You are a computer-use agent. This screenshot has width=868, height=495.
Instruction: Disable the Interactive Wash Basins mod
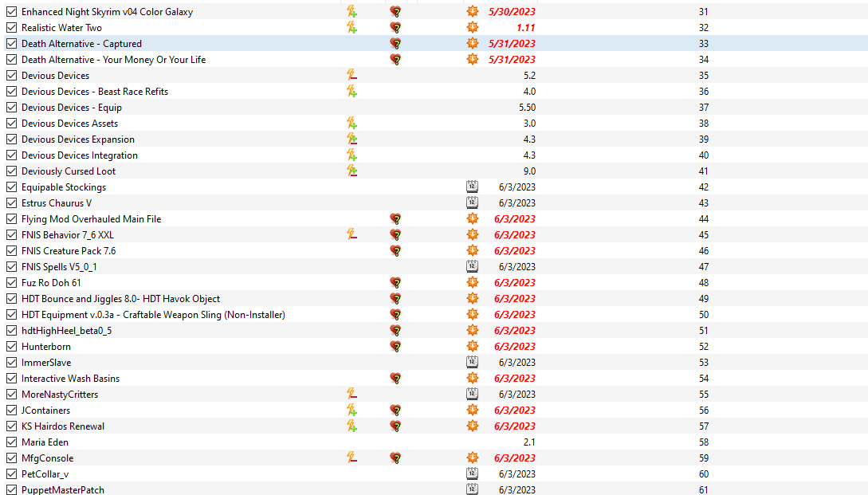pyautogui.click(x=12, y=378)
